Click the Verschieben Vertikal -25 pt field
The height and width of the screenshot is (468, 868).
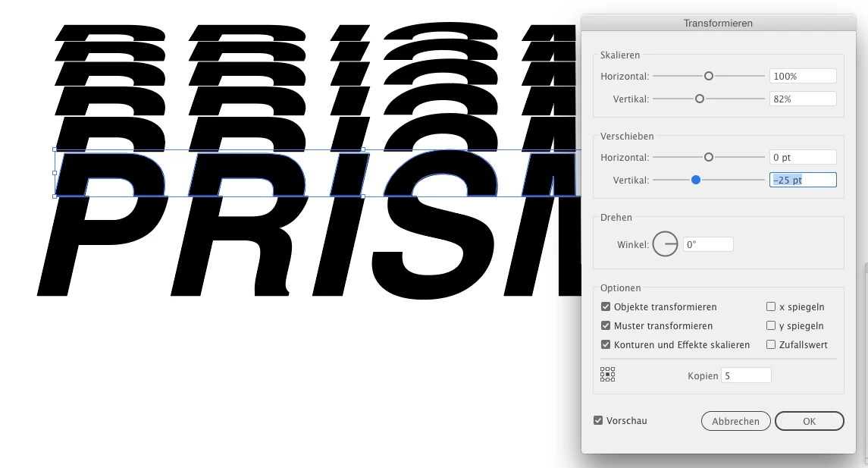coord(803,180)
